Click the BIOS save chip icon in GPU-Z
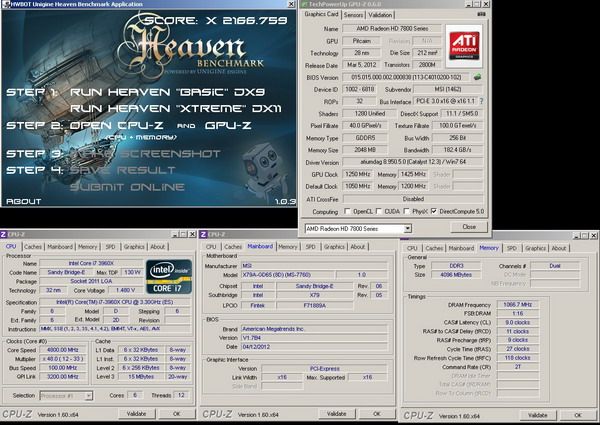The height and width of the screenshot is (425, 600). point(477,77)
